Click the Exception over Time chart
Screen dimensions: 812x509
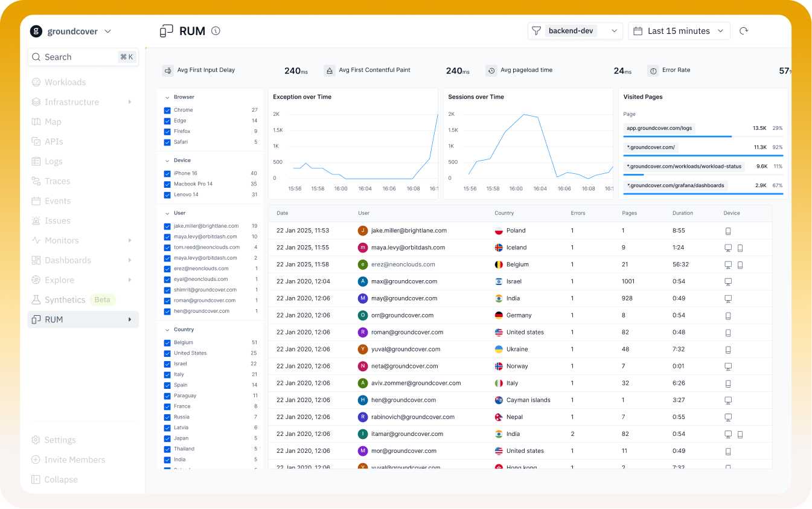pos(353,144)
